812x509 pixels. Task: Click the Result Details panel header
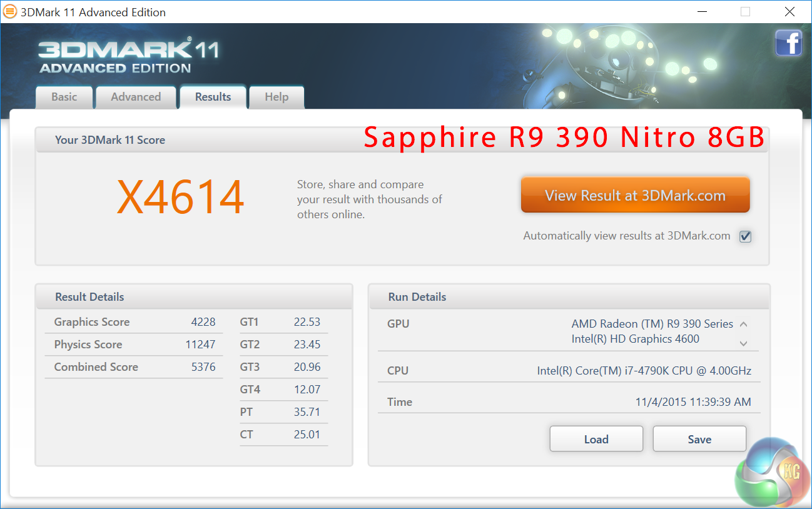pyautogui.click(x=194, y=297)
